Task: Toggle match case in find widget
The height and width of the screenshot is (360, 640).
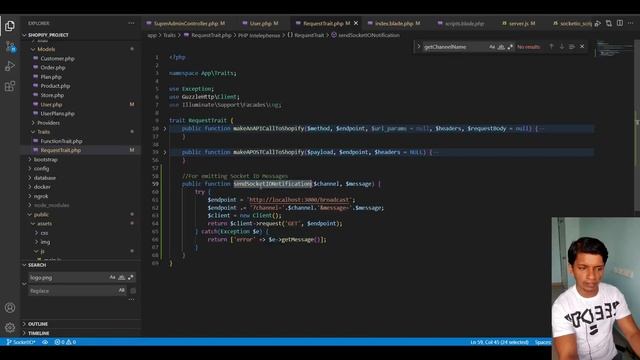Action: tap(492, 47)
